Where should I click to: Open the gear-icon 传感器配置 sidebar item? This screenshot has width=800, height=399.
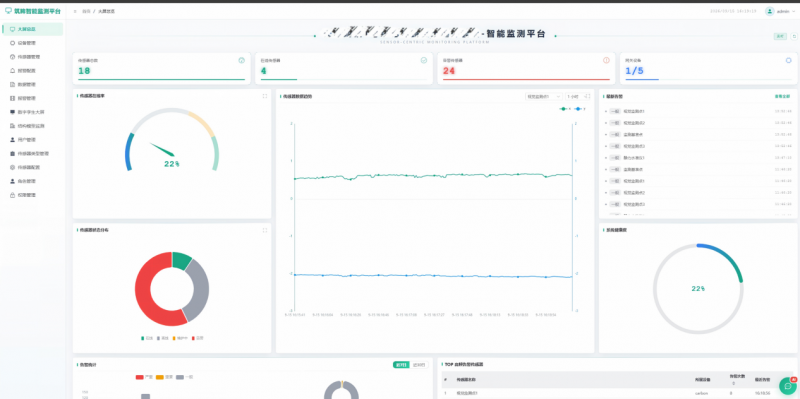pyautogui.click(x=33, y=167)
